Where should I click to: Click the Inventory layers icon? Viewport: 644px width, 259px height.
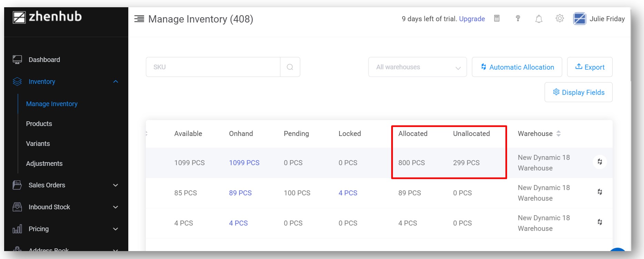(x=17, y=82)
